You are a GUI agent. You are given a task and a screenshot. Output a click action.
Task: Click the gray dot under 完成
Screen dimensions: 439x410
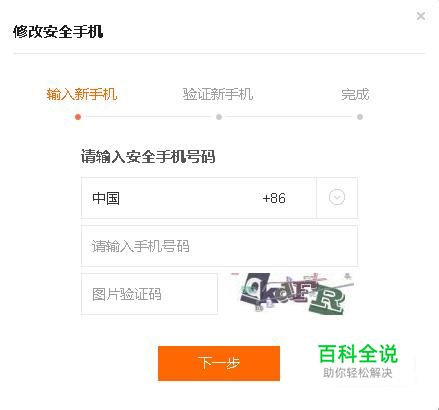[x=360, y=117]
